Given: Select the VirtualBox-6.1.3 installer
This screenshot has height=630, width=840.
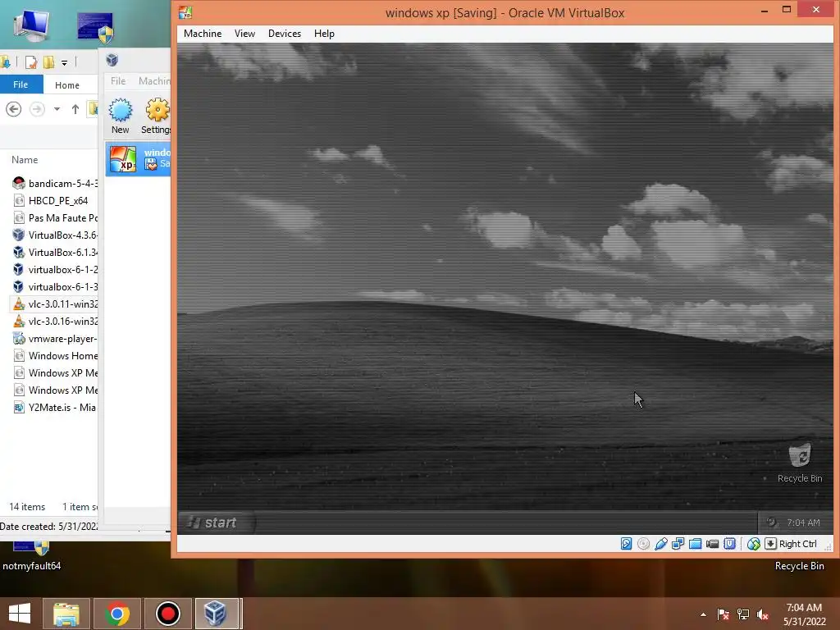Looking at the screenshot, I should (55, 252).
